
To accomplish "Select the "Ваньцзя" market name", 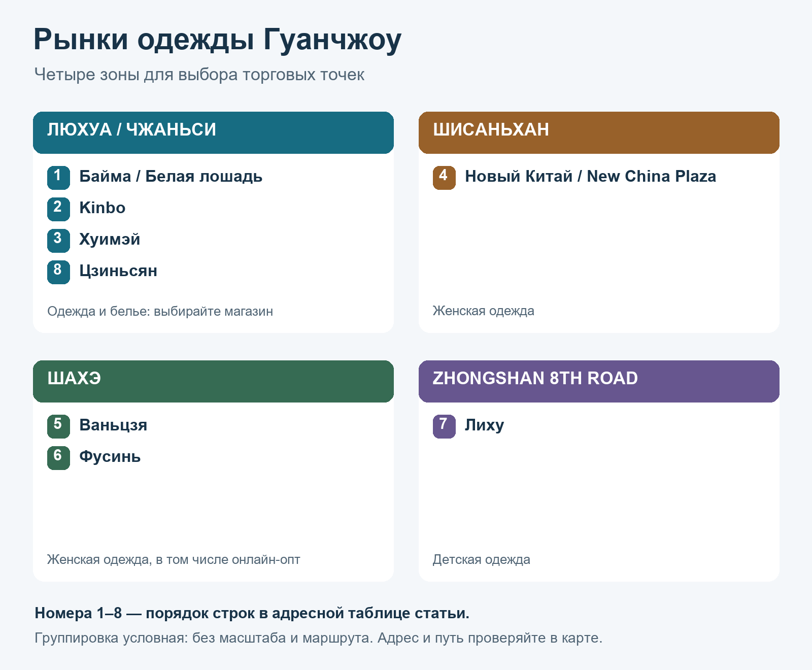I will pos(113,425).
